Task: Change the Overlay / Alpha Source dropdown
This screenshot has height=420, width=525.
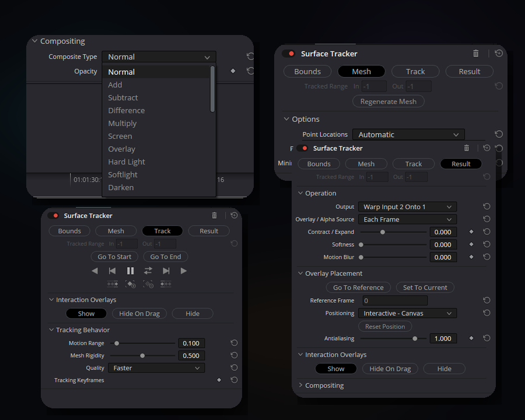Action: click(x=408, y=219)
